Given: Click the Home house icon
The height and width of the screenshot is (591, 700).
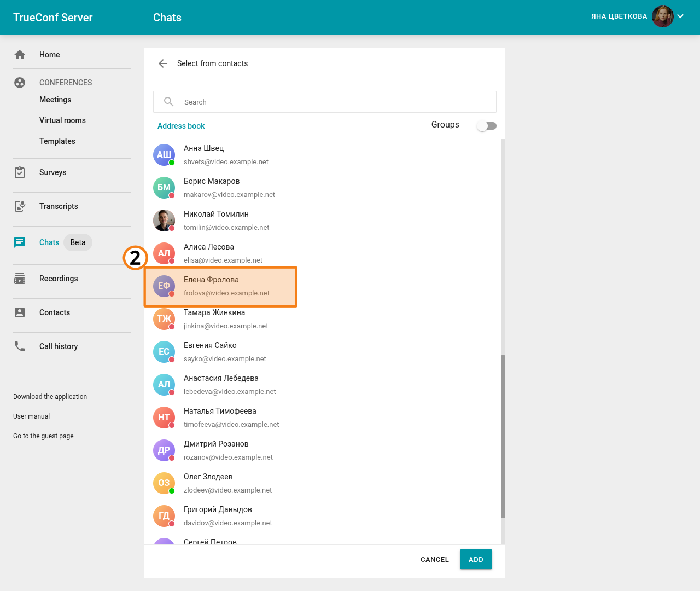Looking at the screenshot, I should [20, 55].
